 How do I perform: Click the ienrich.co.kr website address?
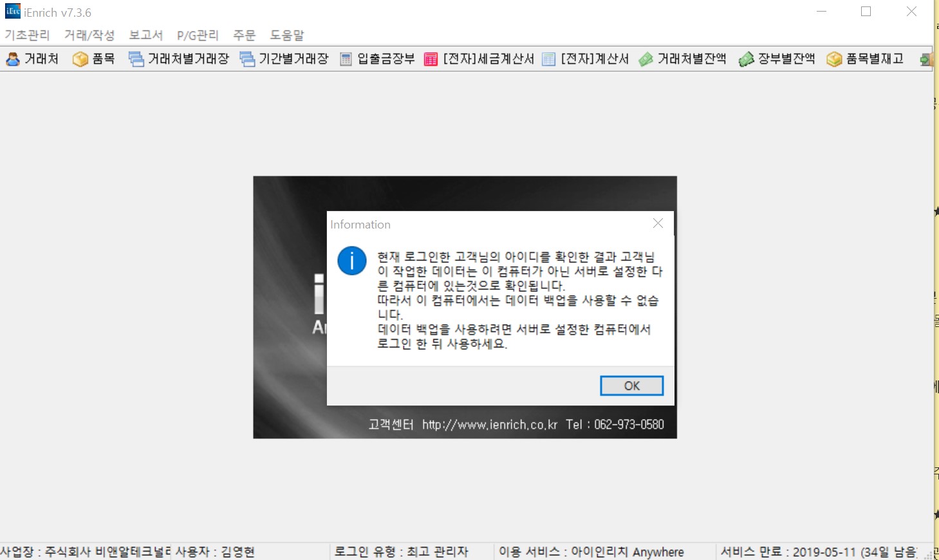point(489,425)
